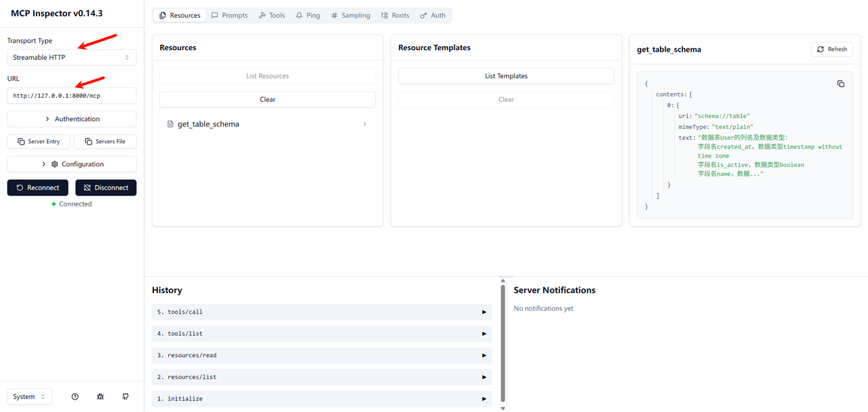The height and width of the screenshot is (412, 868).
Task: Open the Sampling tab
Action: click(x=351, y=15)
